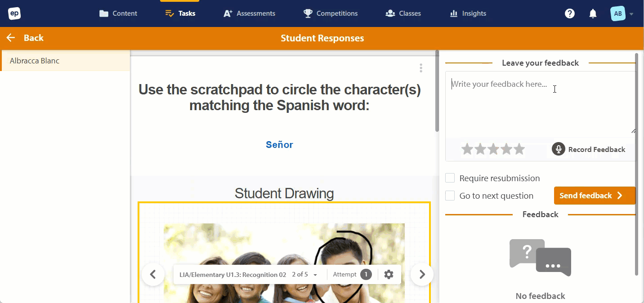Click the help question mark icon

click(570, 13)
